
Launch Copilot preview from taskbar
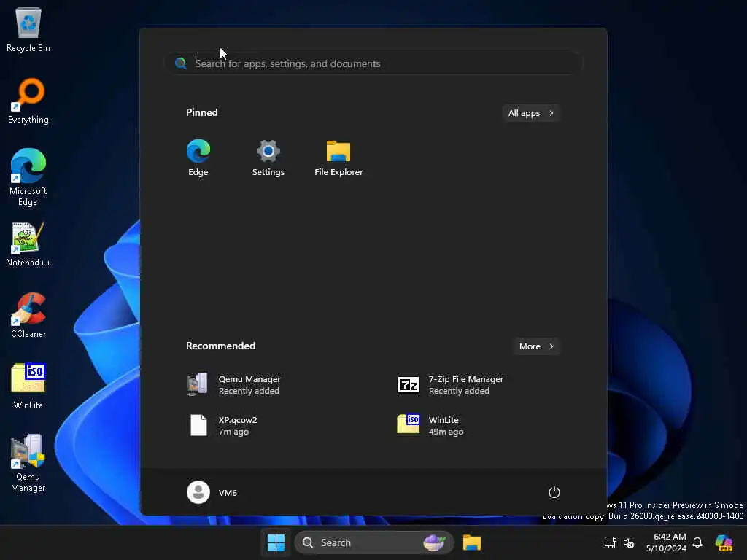724,542
